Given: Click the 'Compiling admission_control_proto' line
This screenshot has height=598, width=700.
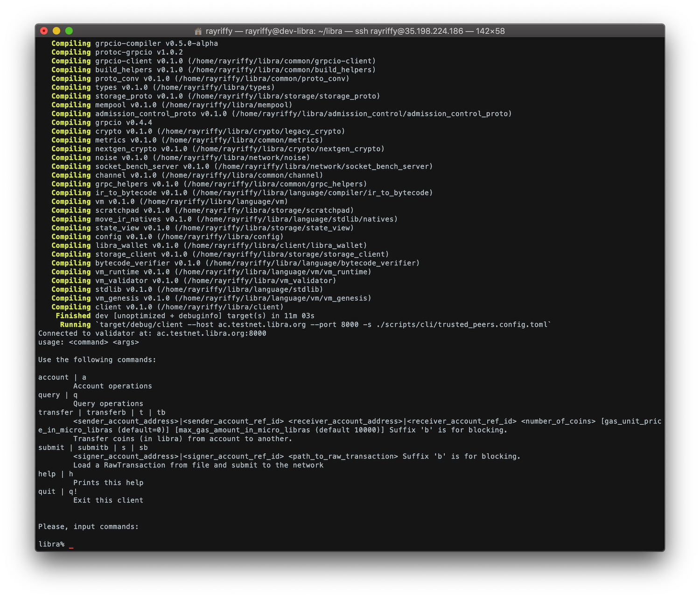Looking at the screenshot, I should tap(282, 114).
